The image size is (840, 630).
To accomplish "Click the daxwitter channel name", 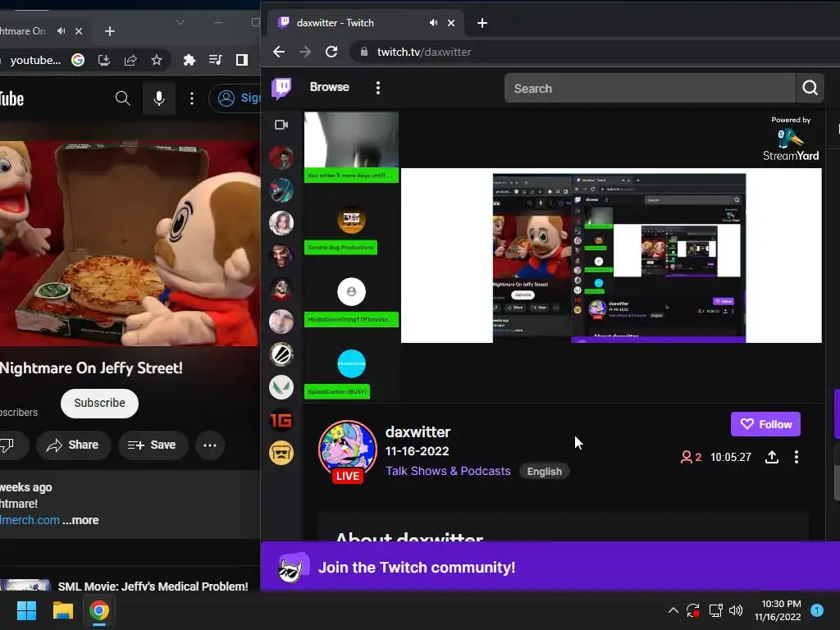I will pyautogui.click(x=418, y=431).
